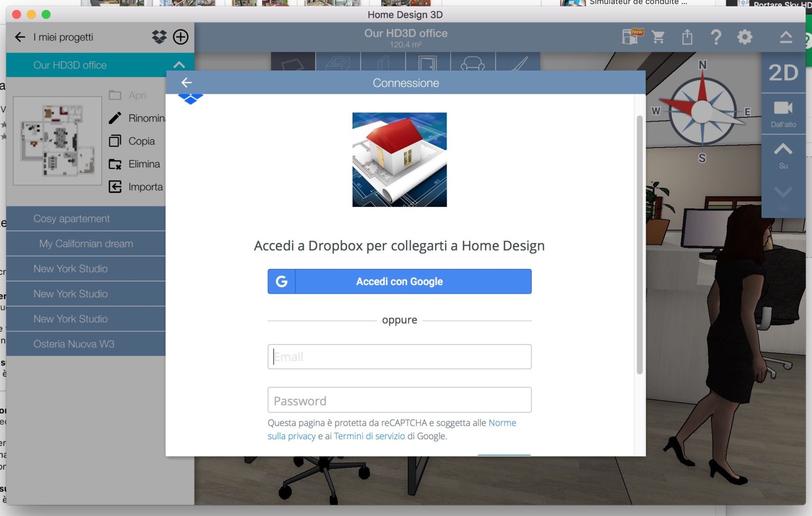Screen dimensions: 812x516
Task: Sign in with Accedi con Google
Action: point(400,281)
